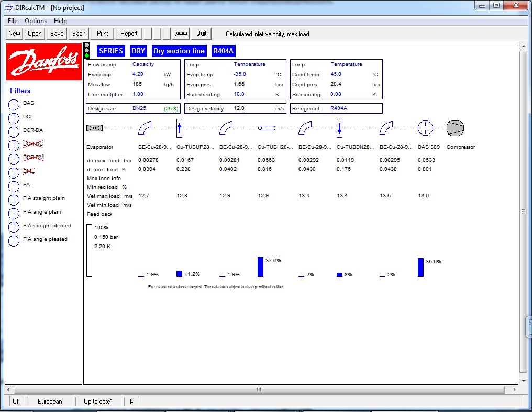This screenshot has width=532, height=412.
Task: Click the New toolbar button
Action: pos(14,34)
